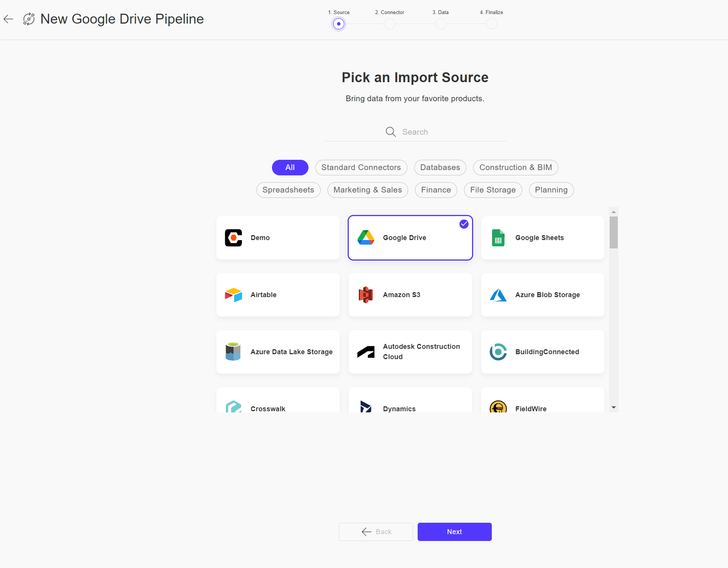This screenshot has height=568, width=728.
Task: Click the scrollbar down arrow
Action: coord(614,407)
